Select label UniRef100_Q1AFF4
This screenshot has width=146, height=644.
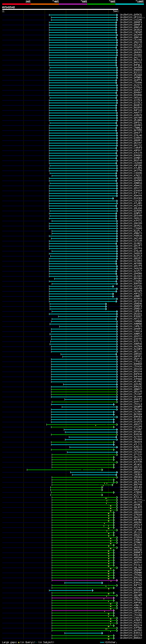tap(131, 80)
